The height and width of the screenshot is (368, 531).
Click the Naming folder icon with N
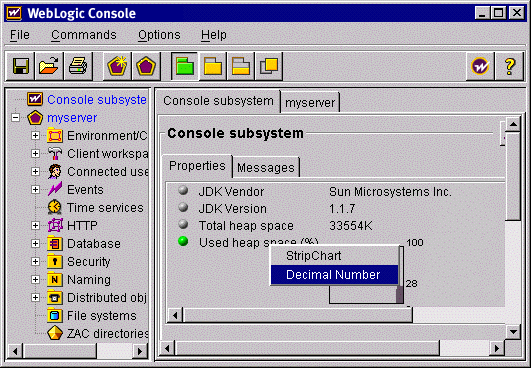(55, 279)
